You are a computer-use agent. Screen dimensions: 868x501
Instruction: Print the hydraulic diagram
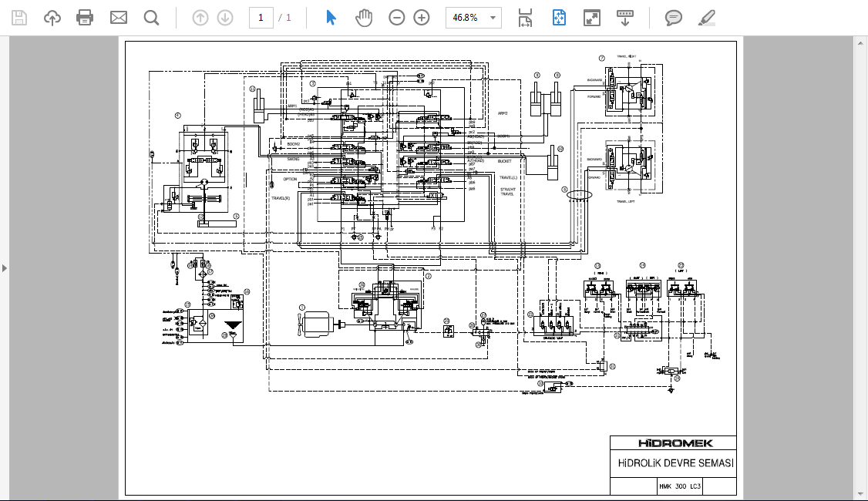point(85,18)
